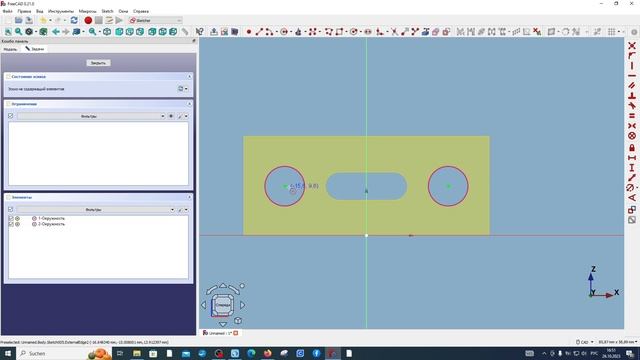640x360 pixels.
Task: Select the trim edge tool
Action: [x=394, y=31]
